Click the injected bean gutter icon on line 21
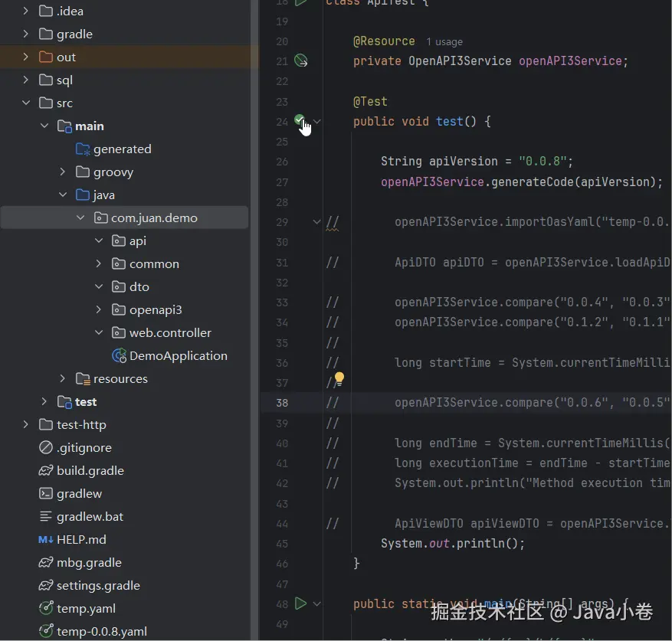Viewport: 672px width, 641px height. (301, 61)
